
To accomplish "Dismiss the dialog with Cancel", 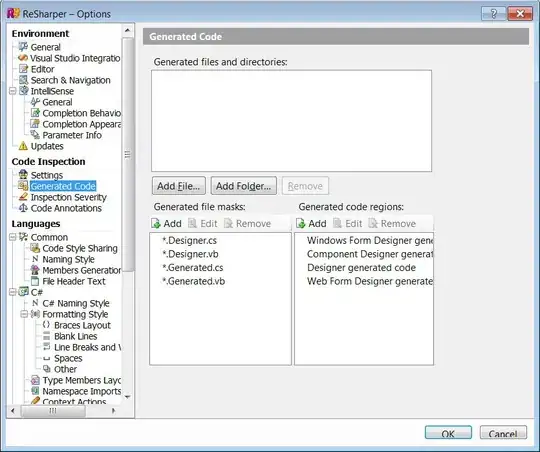I will pos(503,432).
